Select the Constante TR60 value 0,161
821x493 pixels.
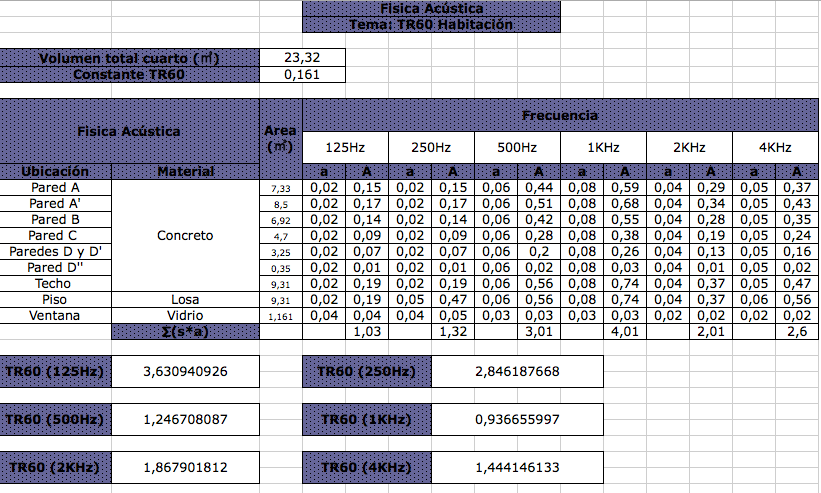[303, 74]
